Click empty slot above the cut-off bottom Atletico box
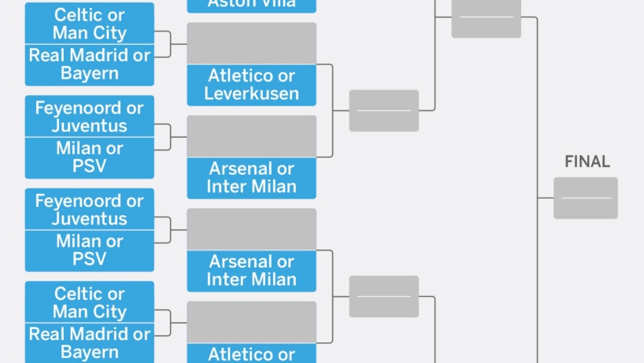The width and height of the screenshot is (644, 363). [x=251, y=322]
